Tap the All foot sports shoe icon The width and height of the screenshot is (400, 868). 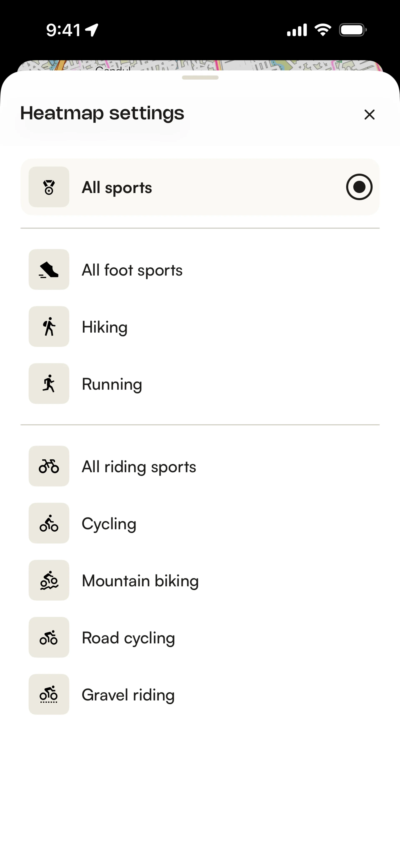tap(49, 270)
